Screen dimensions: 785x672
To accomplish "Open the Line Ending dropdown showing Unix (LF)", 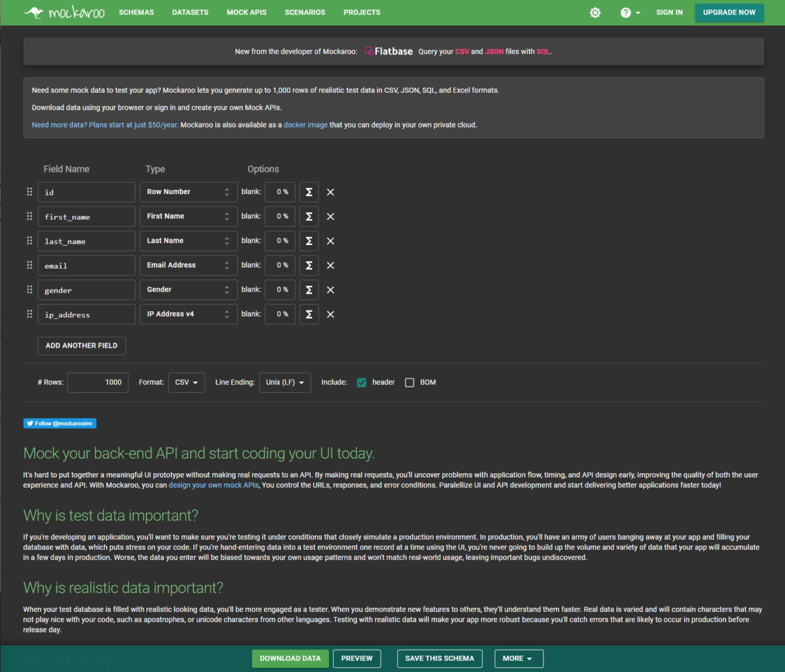I will click(x=285, y=382).
